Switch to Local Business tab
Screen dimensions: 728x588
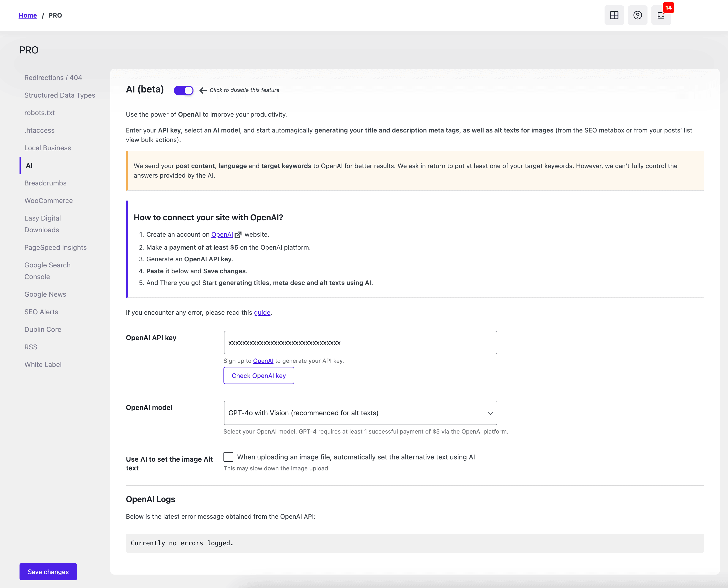[x=47, y=148]
